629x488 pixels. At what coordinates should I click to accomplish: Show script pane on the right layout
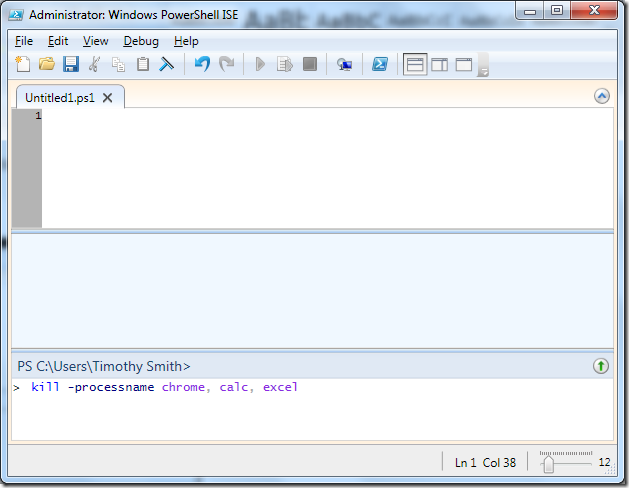pyautogui.click(x=440, y=64)
